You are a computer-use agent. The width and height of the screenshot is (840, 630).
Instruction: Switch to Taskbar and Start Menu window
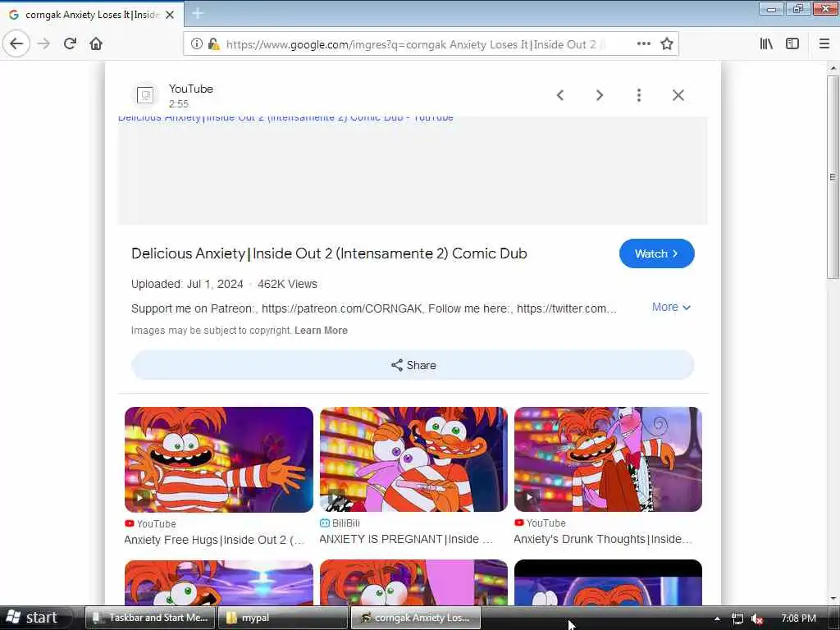point(149,618)
